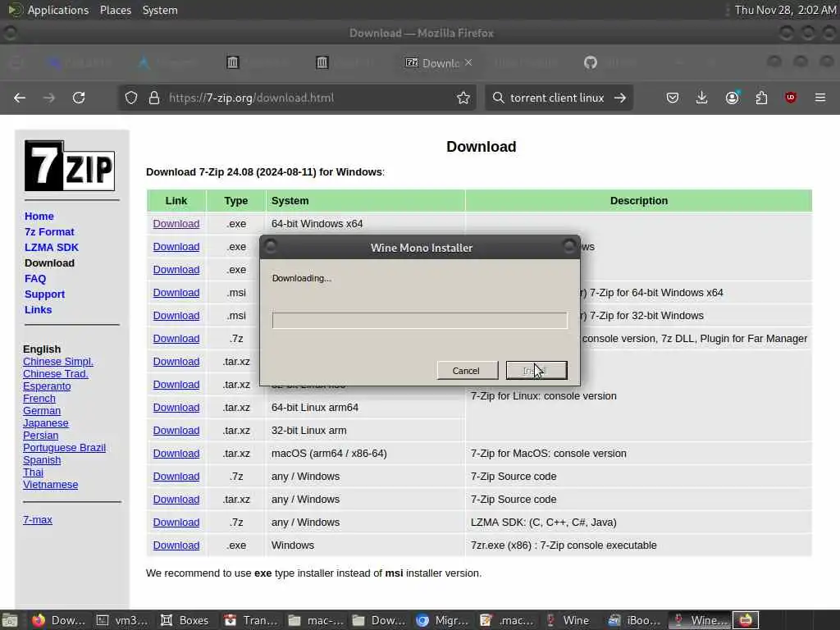840x630 pixels.
Task: Switch language to German
Action: pos(42,411)
